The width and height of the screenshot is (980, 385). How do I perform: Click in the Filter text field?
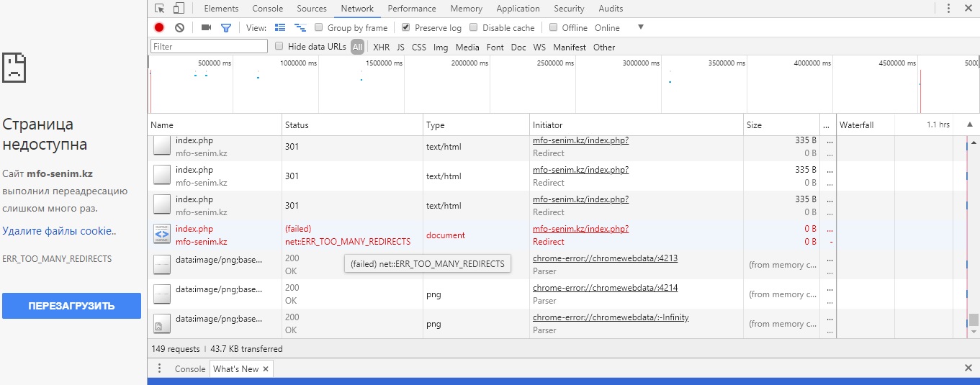pyautogui.click(x=209, y=47)
